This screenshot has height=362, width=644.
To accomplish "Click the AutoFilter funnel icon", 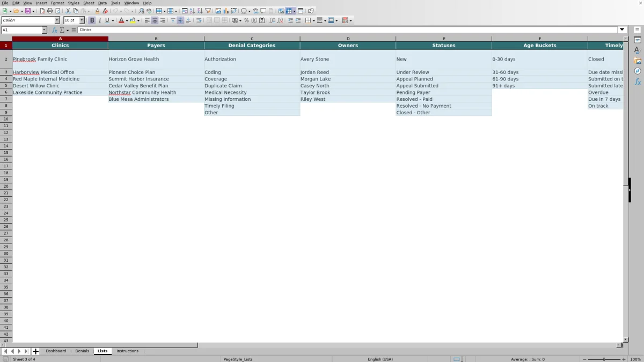I will 208,11.
